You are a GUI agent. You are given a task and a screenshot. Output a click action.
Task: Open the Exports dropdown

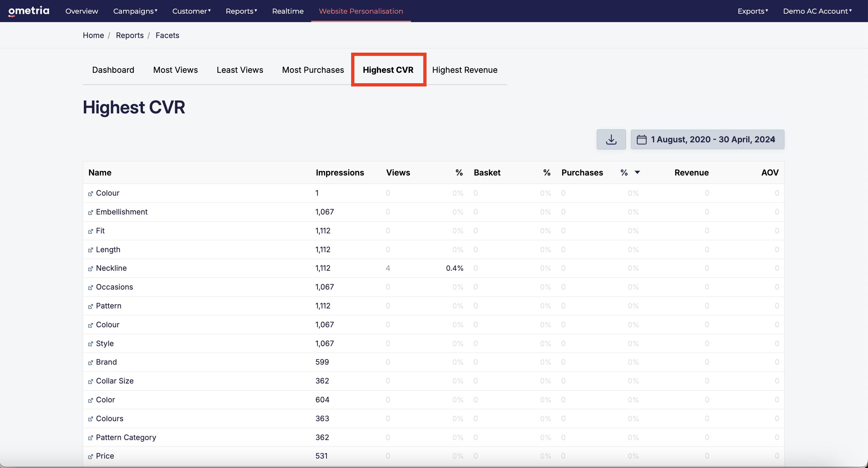(x=753, y=11)
